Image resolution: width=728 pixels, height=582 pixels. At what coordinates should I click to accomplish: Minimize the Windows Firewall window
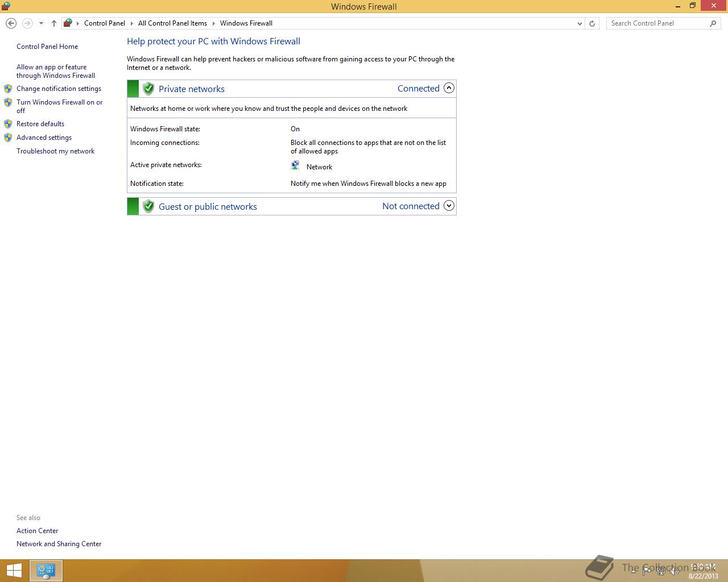[x=678, y=6]
